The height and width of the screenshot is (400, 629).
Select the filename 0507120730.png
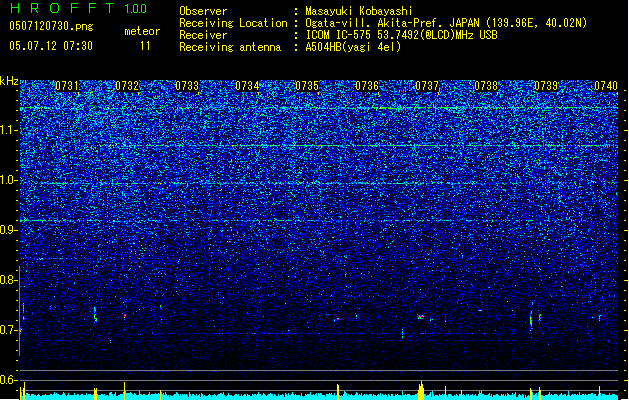[x=51, y=26]
